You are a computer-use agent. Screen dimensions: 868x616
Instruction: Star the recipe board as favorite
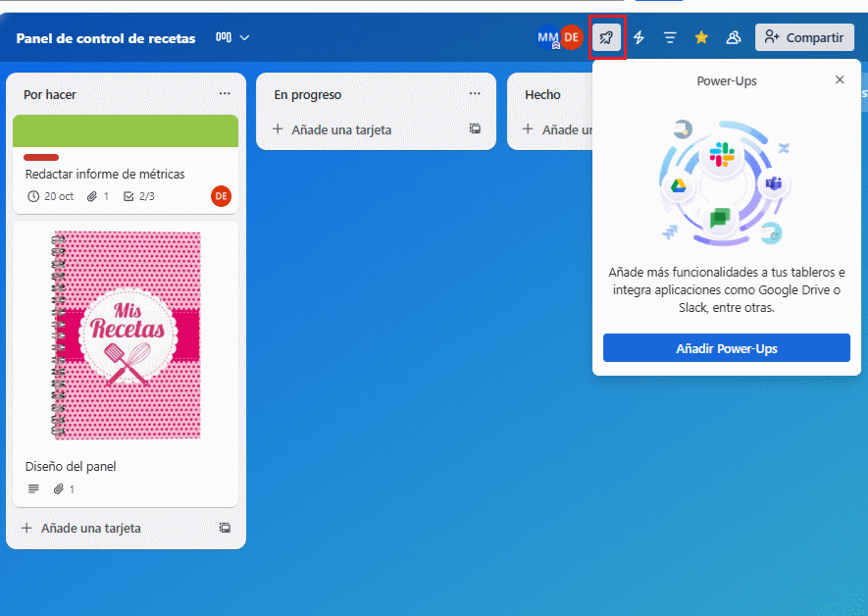700,37
